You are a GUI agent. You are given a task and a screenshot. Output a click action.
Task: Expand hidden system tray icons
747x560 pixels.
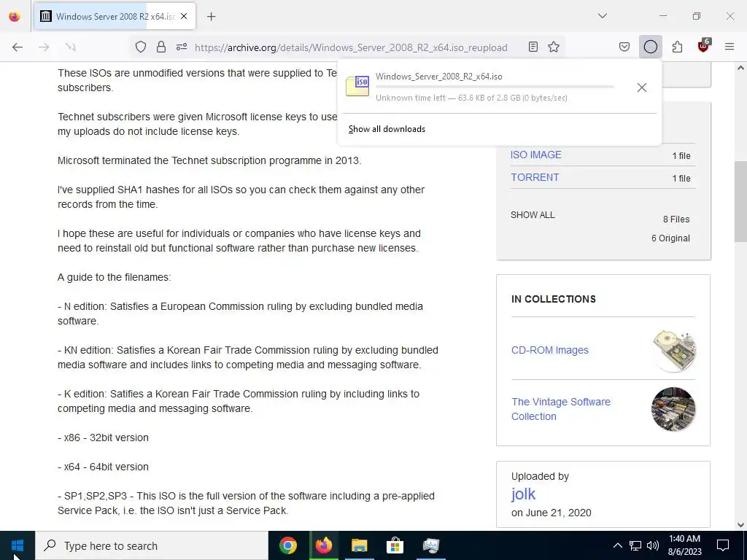617,545
